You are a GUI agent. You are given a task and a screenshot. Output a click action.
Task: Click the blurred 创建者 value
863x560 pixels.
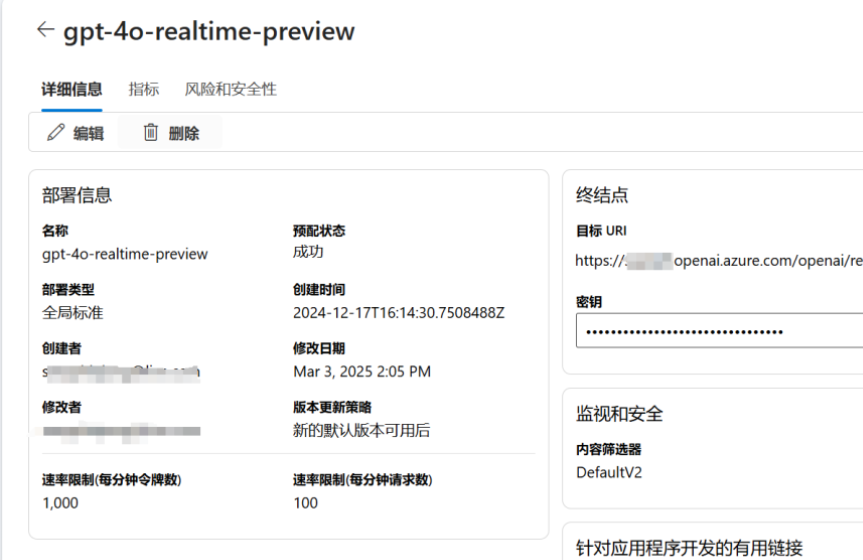pos(121,373)
